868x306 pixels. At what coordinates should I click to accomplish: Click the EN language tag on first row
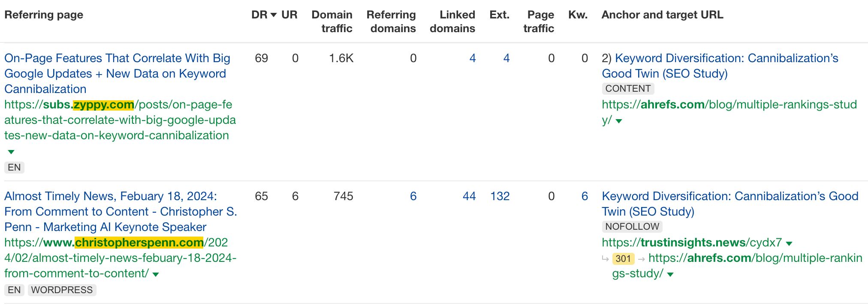tap(15, 168)
